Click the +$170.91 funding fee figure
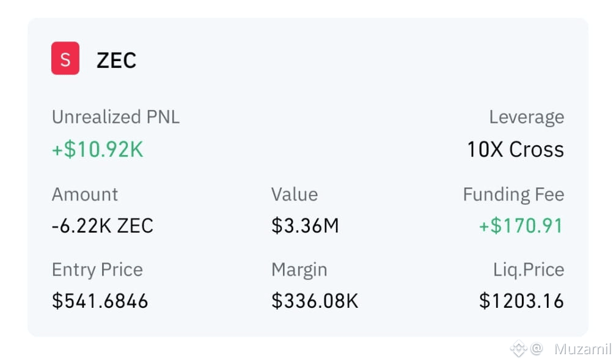This screenshot has height=364, width=616. (521, 226)
